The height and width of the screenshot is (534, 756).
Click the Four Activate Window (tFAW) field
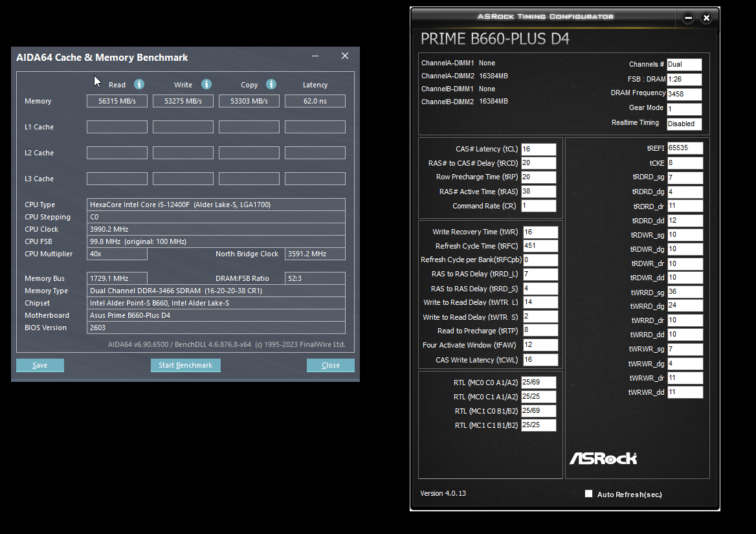(x=540, y=345)
